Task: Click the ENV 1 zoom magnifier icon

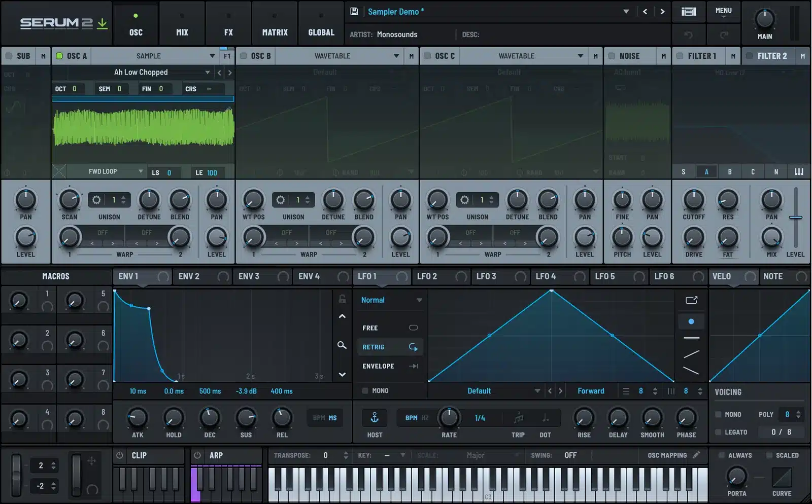Action: click(x=342, y=345)
